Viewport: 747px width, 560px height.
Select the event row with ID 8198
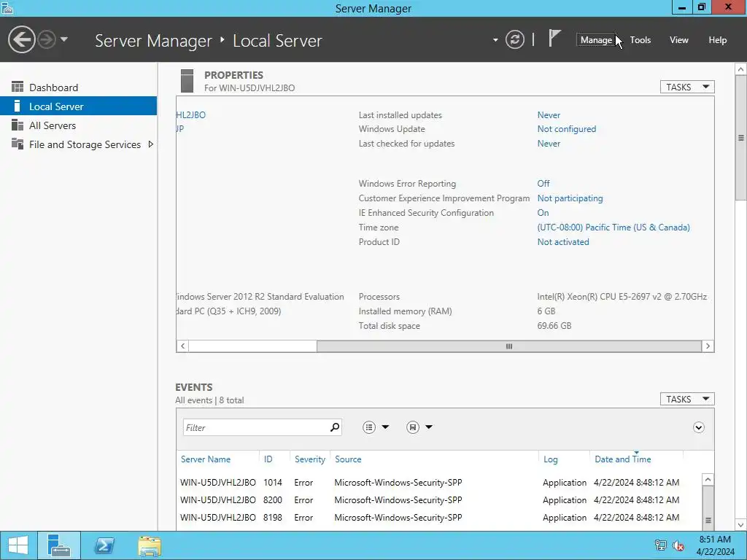click(438, 518)
